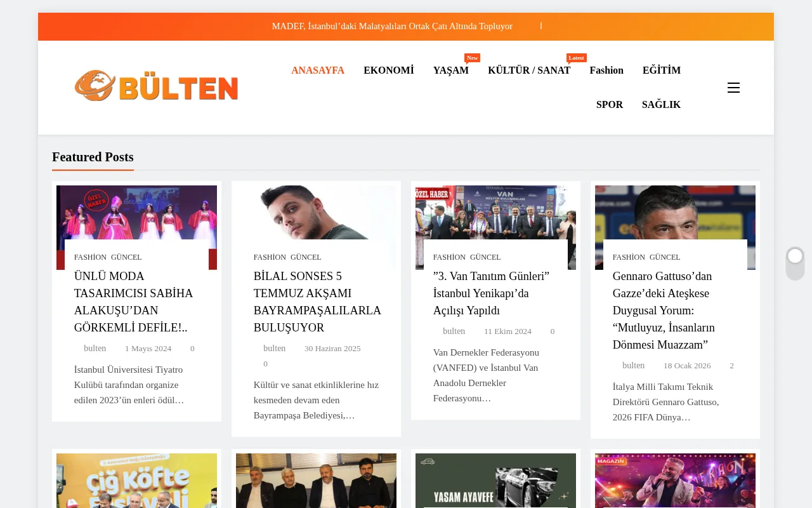
Task: Click the BÜLTEN site logo
Action: point(157,87)
